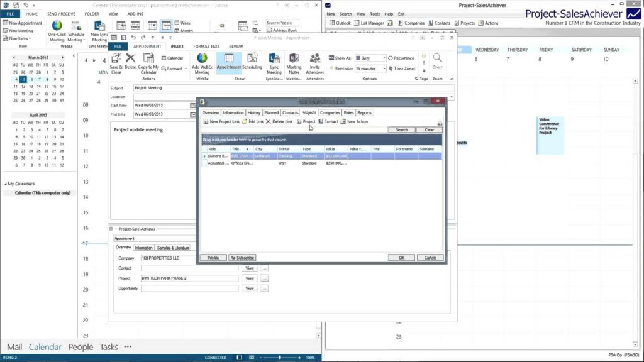The height and width of the screenshot is (362, 644).
Task: Click Edit Link in dialog toolbar
Action: click(x=253, y=121)
